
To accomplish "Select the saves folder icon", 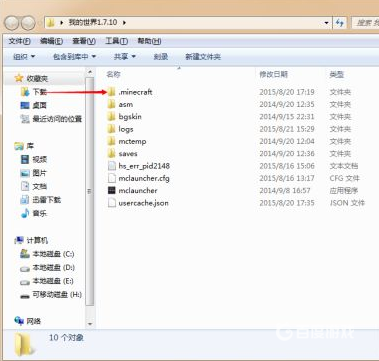I will (x=111, y=154).
